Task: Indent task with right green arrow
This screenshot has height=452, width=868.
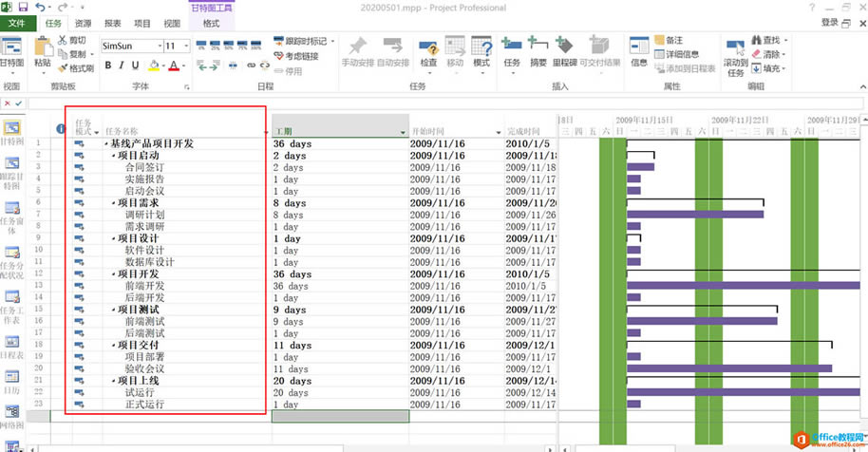Action: (x=216, y=66)
